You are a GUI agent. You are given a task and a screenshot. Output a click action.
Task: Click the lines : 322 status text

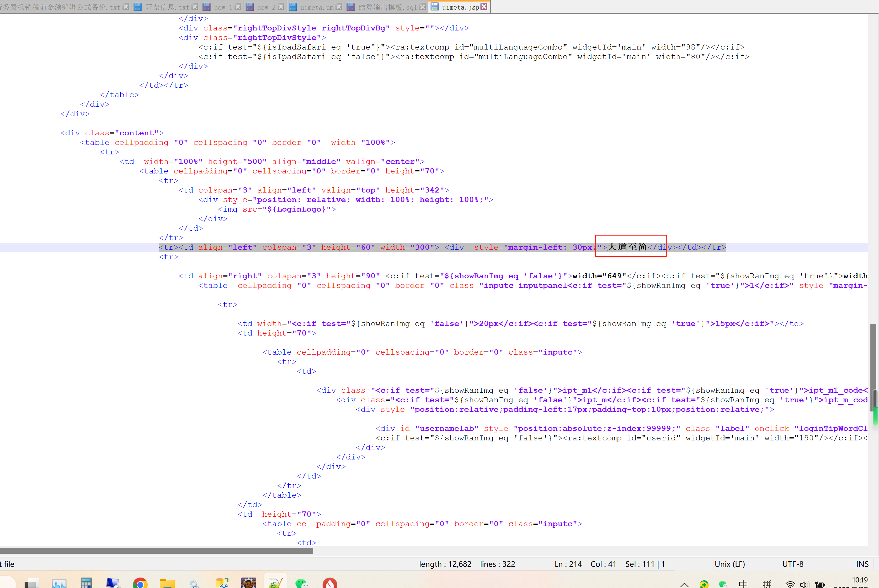tap(497, 564)
